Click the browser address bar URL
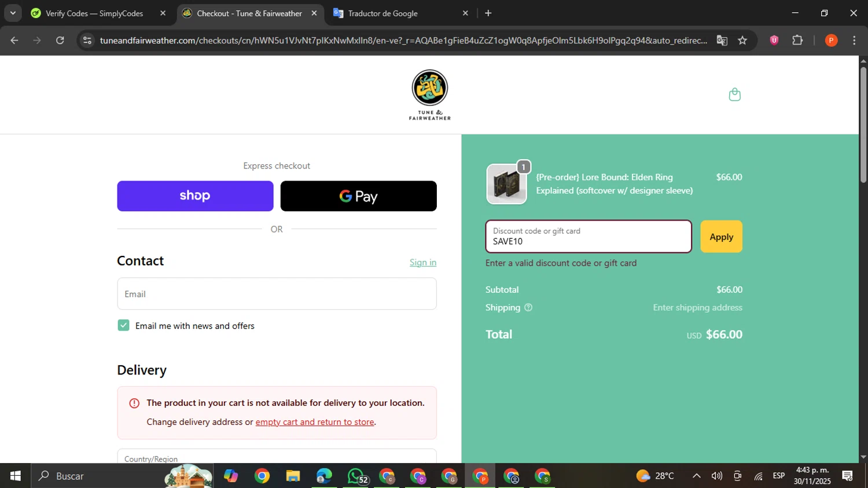This screenshot has width=868, height=488. coord(403,40)
